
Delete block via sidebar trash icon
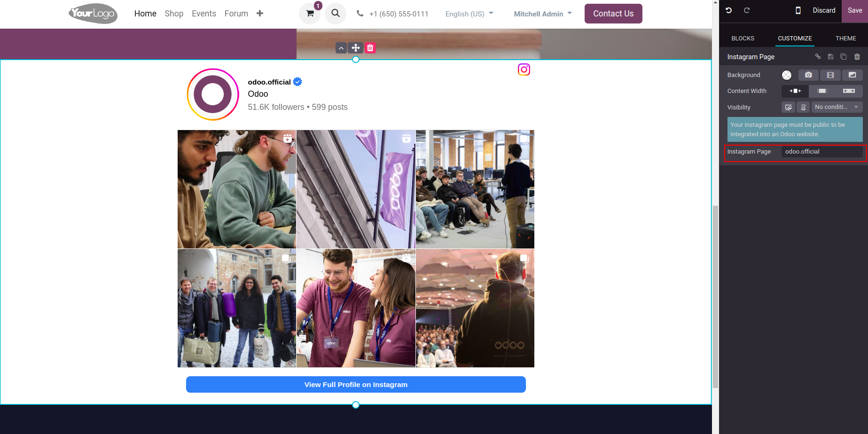pos(857,57)
